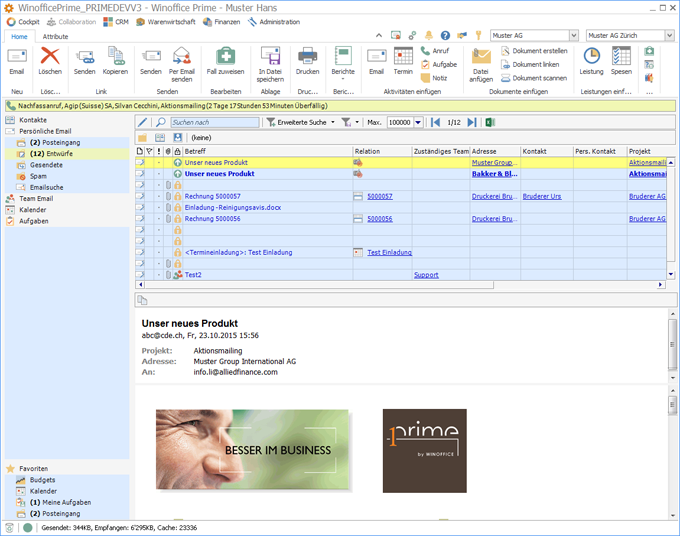Open the 5000057 relation link
Viewport: 680px width, 536px height.
[x=379, y=196]
